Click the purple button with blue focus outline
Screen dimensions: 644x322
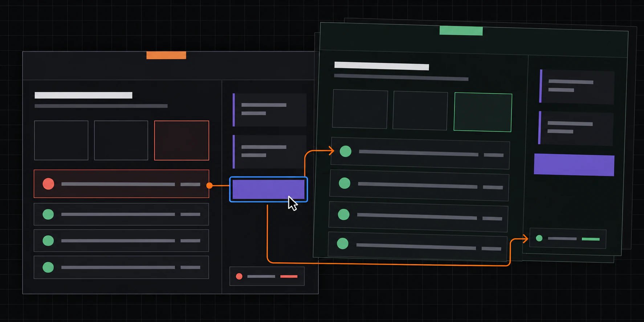(x=269, y=189)
